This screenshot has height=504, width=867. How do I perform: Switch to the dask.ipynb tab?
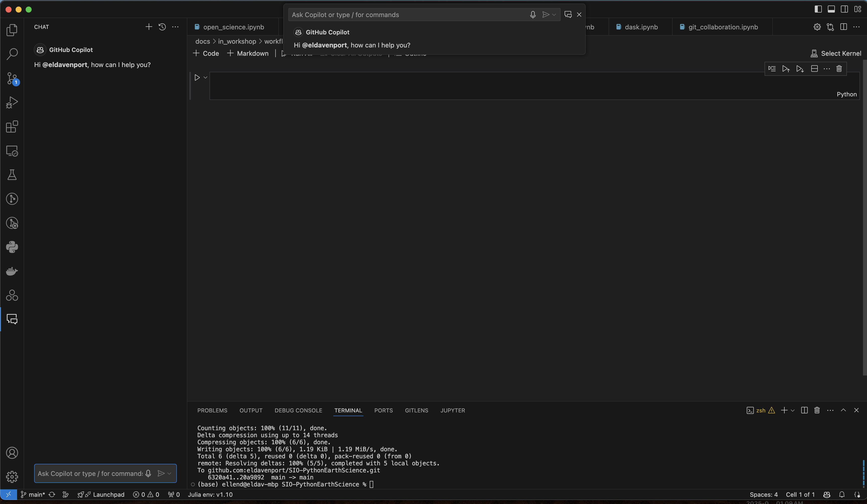click(641, 27)
